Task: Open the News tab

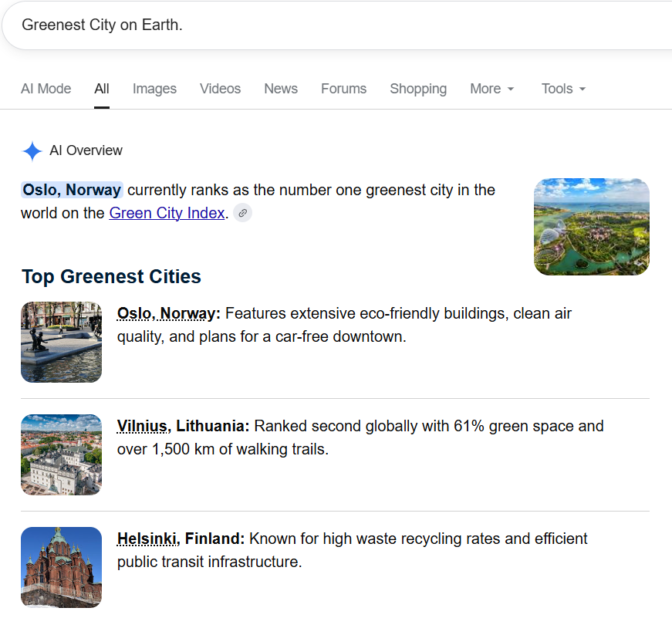Action: (x=281, y=89)
